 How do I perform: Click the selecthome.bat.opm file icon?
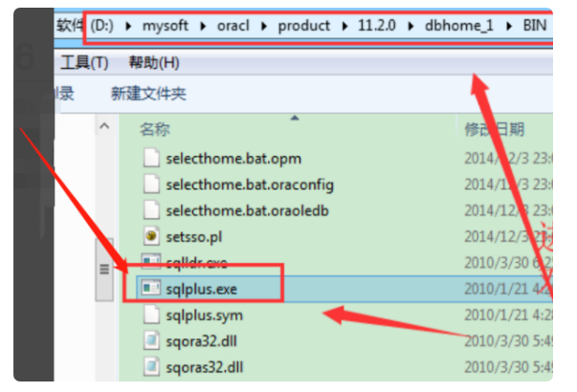click(149, 158)
